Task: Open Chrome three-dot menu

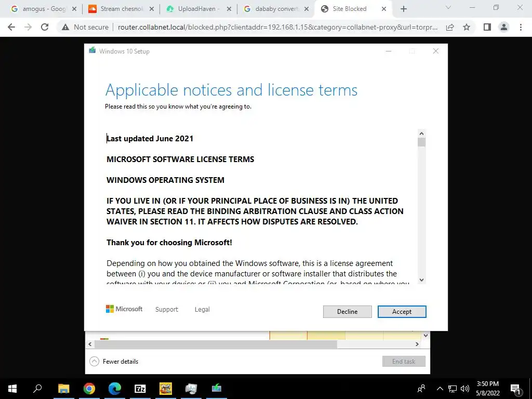Action: 521,27
